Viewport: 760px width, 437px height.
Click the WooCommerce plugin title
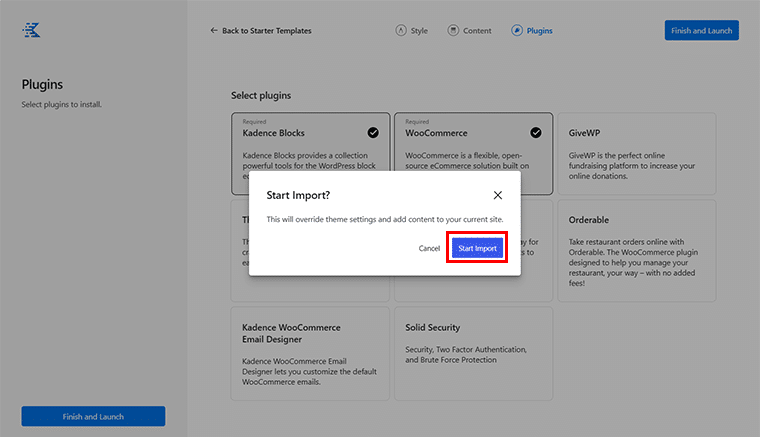436,133
